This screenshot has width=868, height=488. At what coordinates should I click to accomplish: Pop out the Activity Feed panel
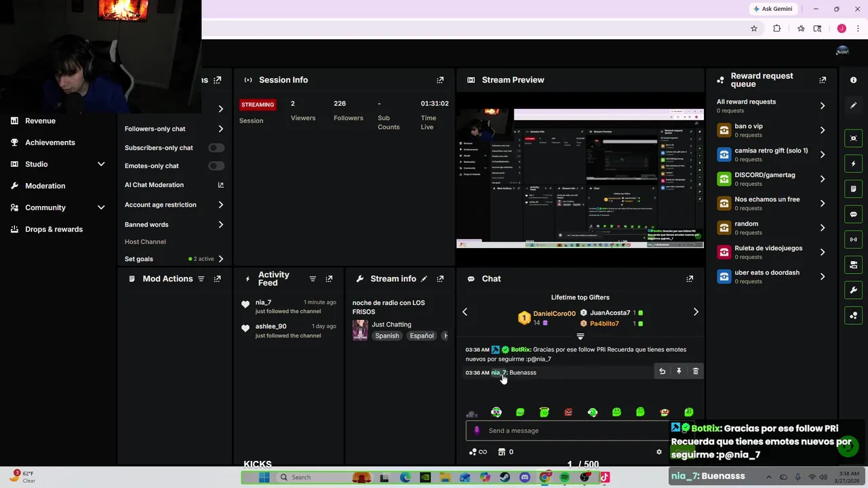coord(329,279)
